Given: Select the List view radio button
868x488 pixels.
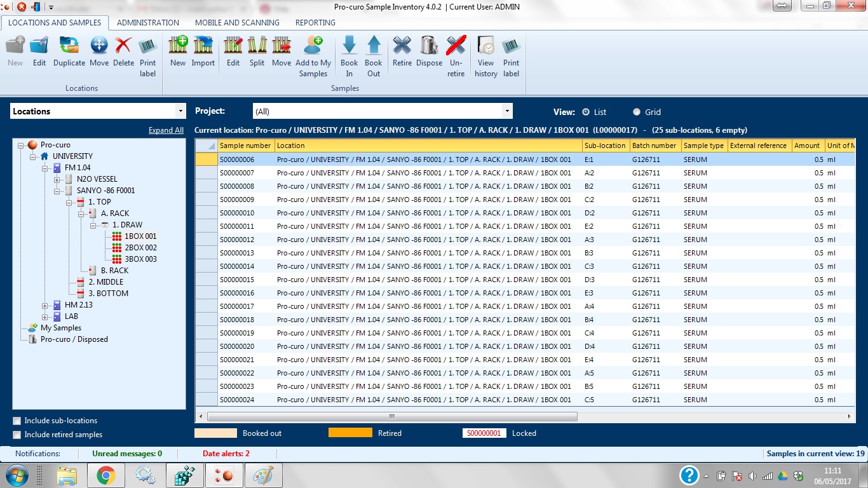Looking at the screenshot, I should point(586,112).
